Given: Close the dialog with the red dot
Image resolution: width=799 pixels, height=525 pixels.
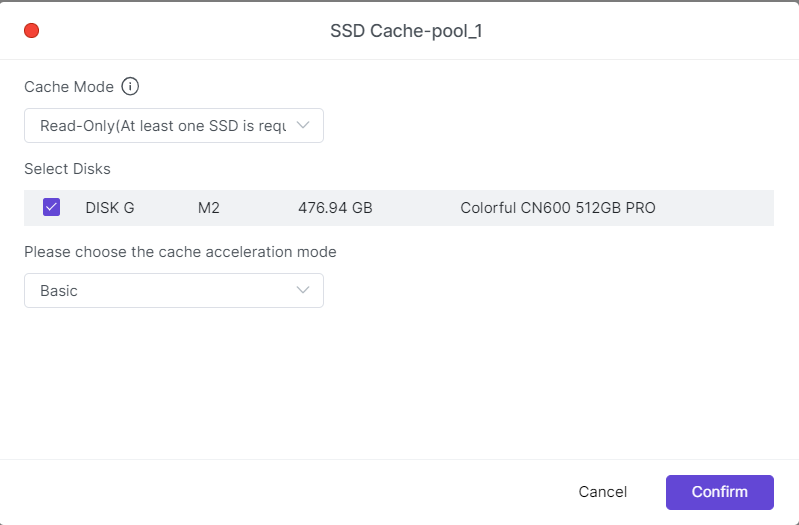Looking at the screenshot, I should click(31, 31).
